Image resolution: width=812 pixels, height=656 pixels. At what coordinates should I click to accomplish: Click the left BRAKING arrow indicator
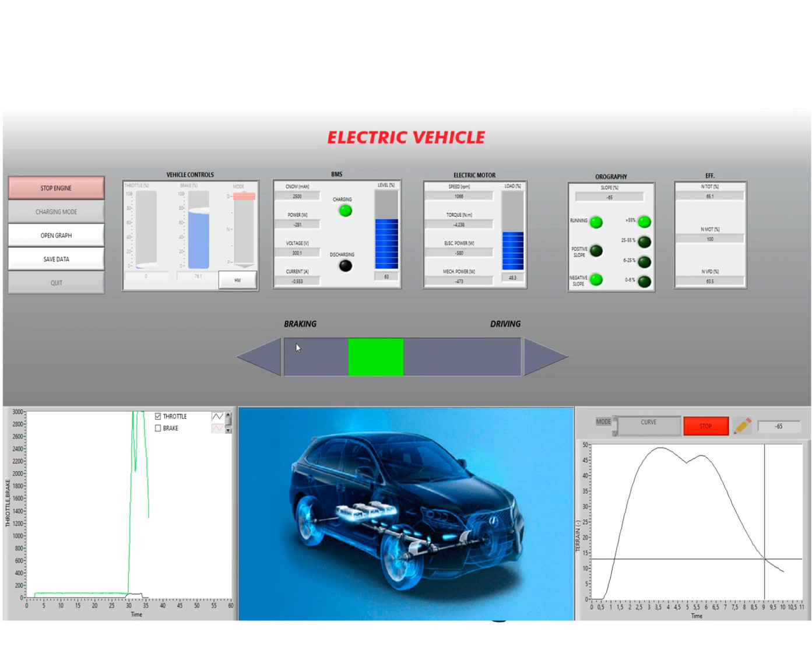point(260,356)
